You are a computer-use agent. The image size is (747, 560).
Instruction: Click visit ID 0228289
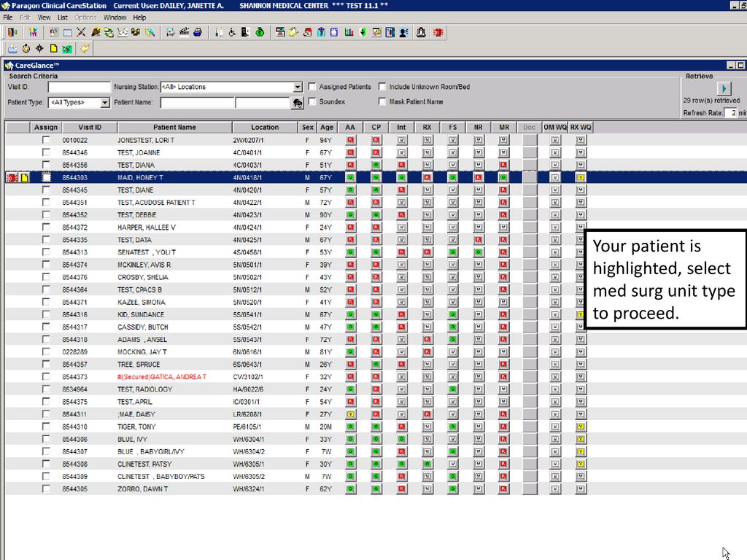(x=75, y=352)
